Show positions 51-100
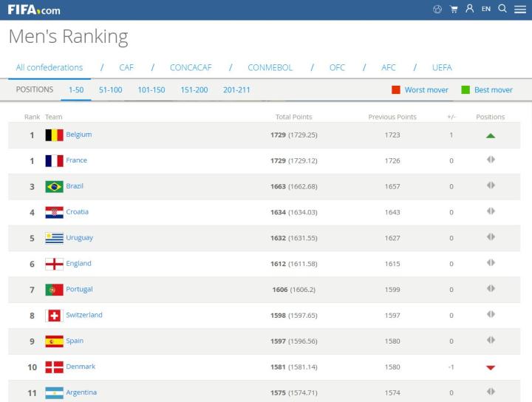 pyautogui.click(x=110, y=90)
